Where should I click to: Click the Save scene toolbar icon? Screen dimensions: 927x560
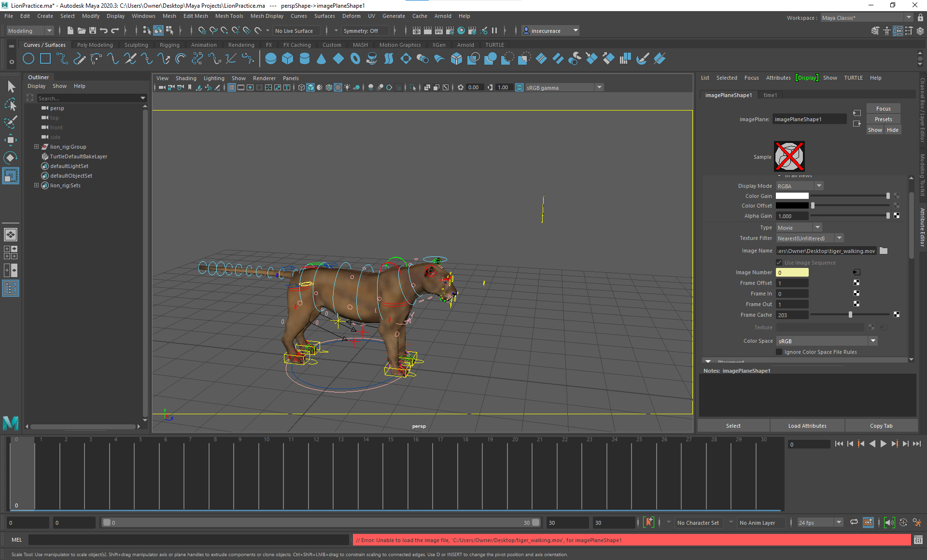(93, 30)
